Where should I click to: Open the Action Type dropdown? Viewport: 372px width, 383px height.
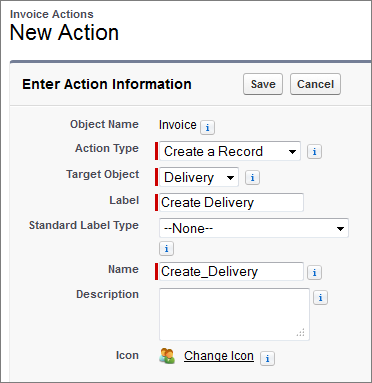[230, 151]
